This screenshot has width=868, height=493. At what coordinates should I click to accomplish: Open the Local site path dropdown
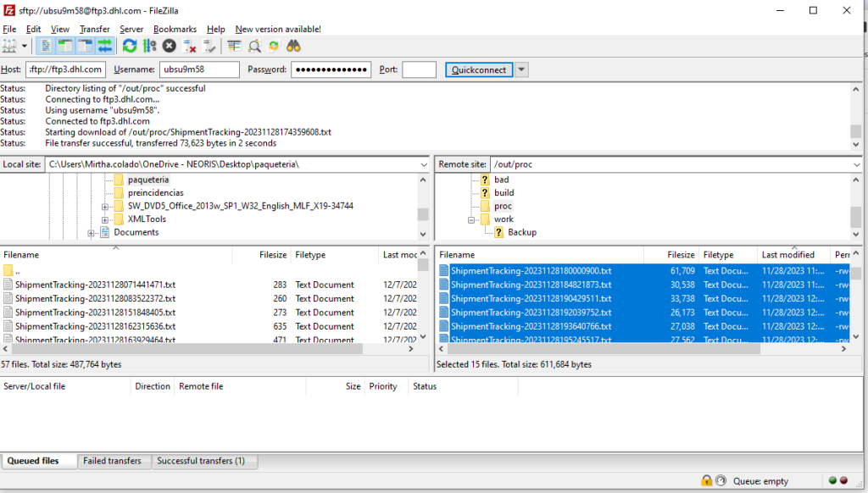424,165
